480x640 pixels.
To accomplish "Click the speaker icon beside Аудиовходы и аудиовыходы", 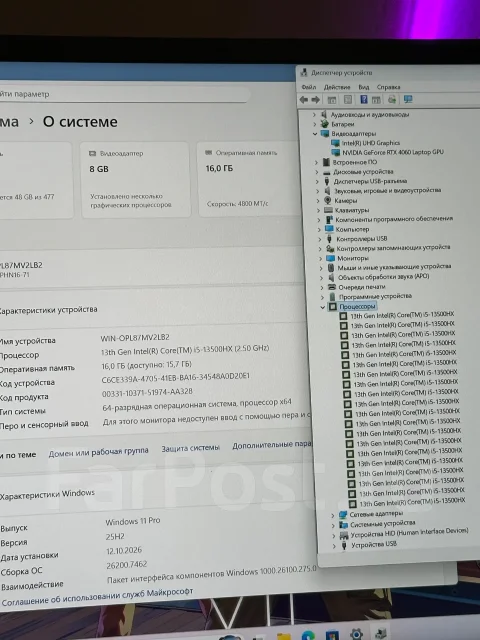I will coord(324,114).
